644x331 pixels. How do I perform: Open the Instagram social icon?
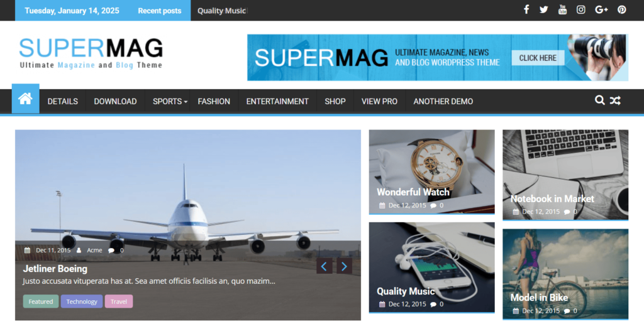click(580, 9)
